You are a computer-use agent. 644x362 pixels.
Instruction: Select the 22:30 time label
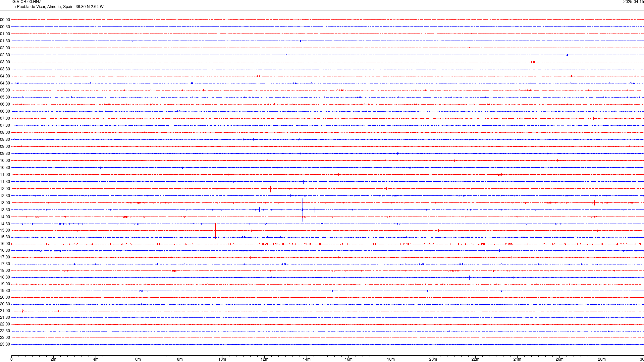pos(5,331)
